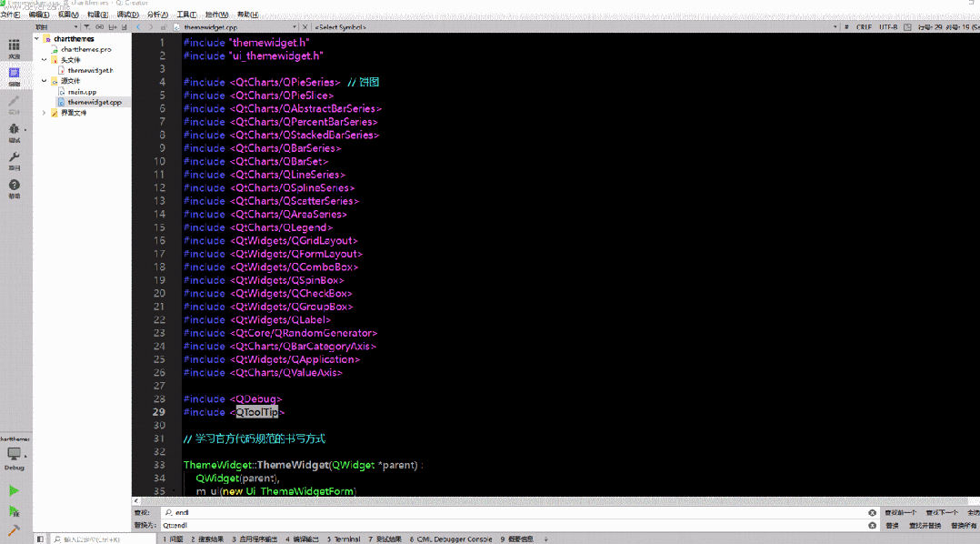Close the themewidget.cpp document with X
Screen dimensions: 980x544
click(305, 27)
